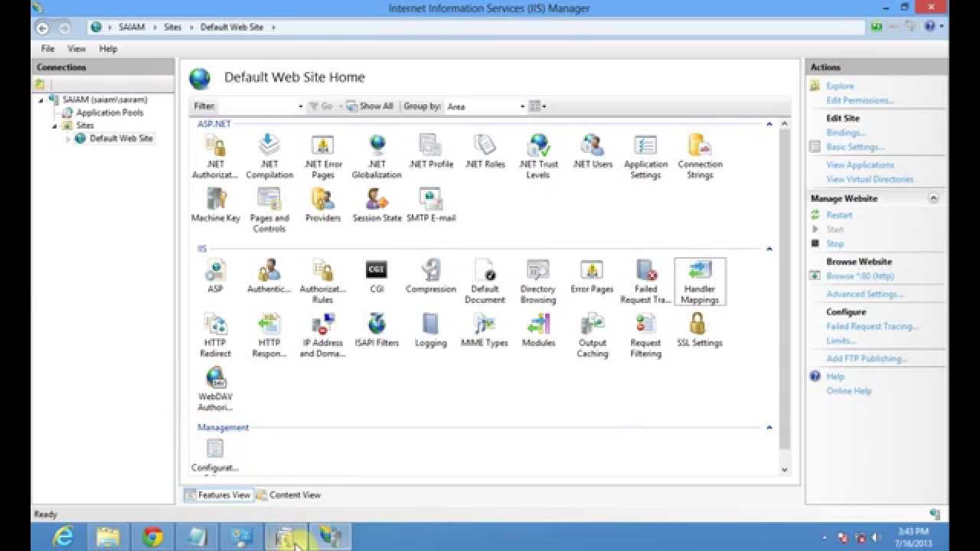Open Output Caching feature
This screenshot has height=551, width=980.
click(x=592, y=334)
